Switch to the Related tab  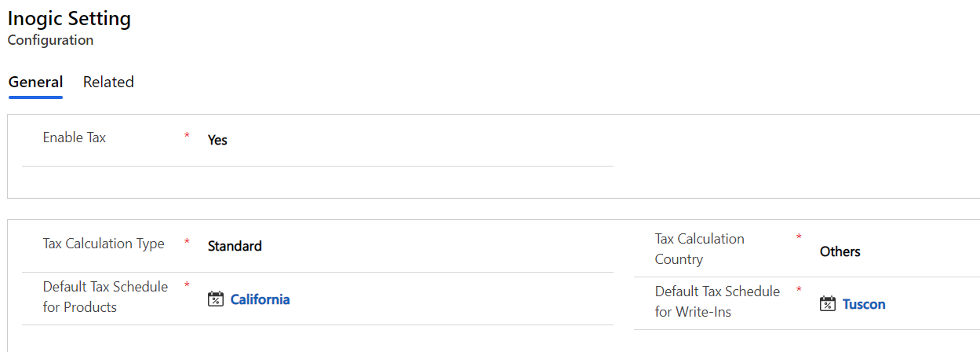(x=108, y=82)
